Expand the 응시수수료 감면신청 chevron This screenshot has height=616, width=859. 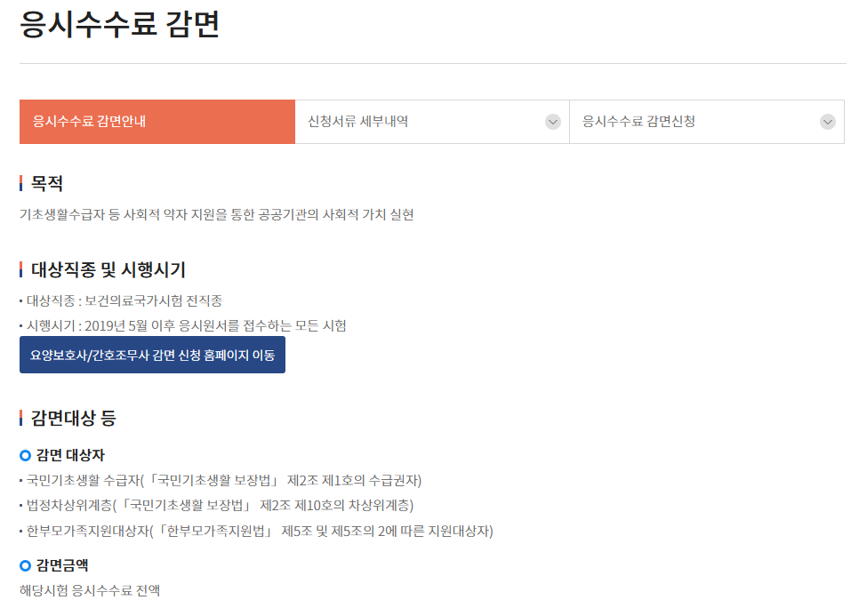point(829,122)
